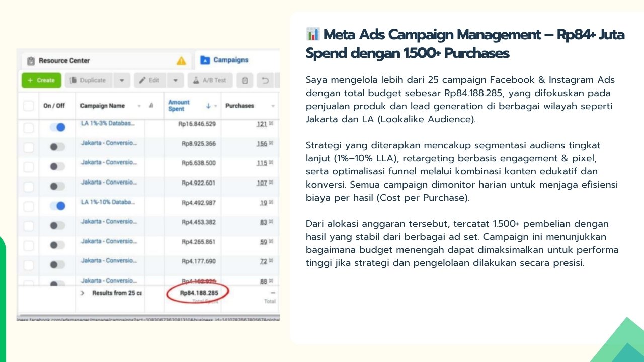Open the Campaign Name column dropdown arrow
This screenshot has height=362, width=644.
point(139,106)
